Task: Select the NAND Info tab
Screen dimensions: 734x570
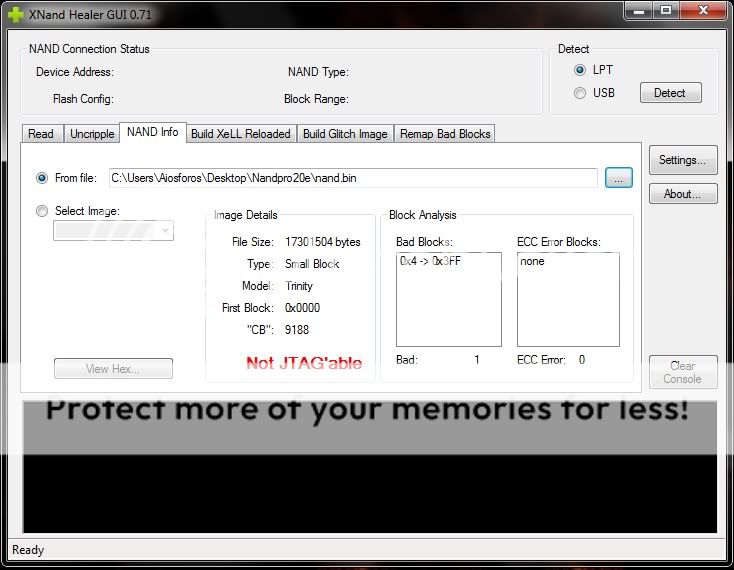Action: pos(152,132)
